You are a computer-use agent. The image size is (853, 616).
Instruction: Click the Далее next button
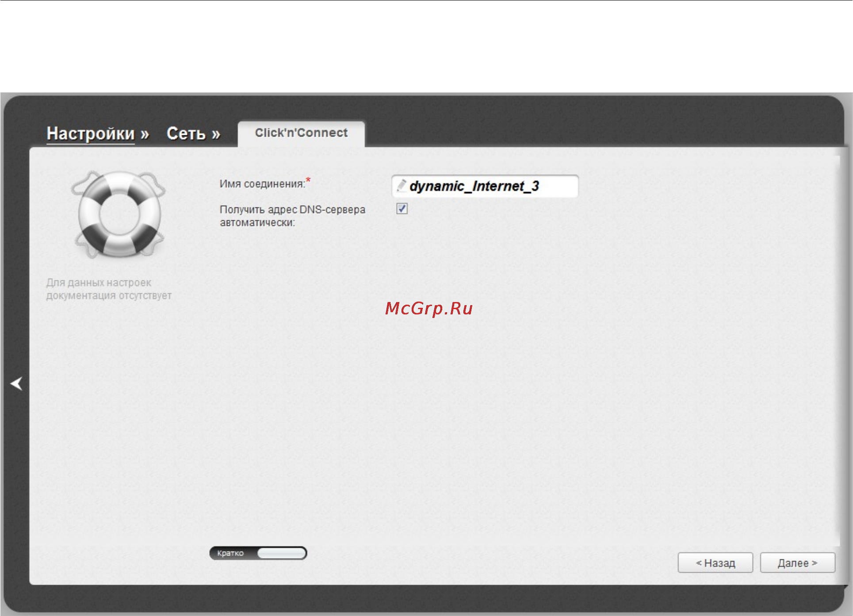pos(798,563)
